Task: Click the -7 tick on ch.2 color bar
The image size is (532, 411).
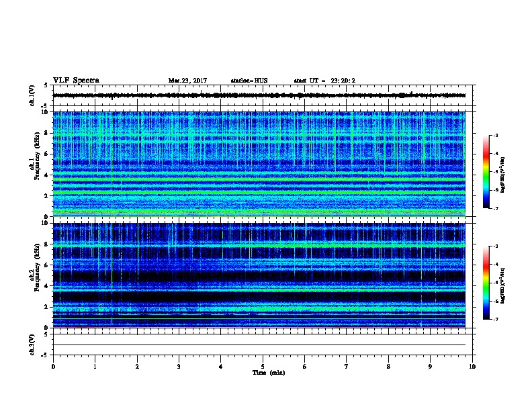Action: click(x=496, y=319)
